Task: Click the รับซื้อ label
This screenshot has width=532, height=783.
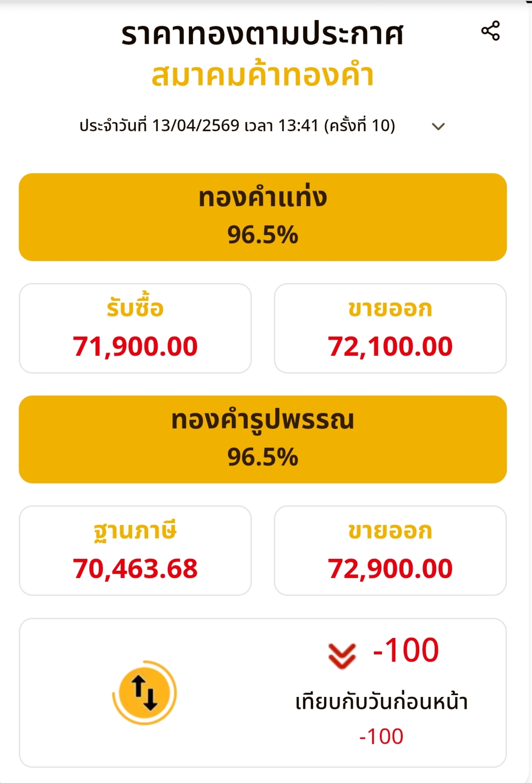Action: coord(135,308)
